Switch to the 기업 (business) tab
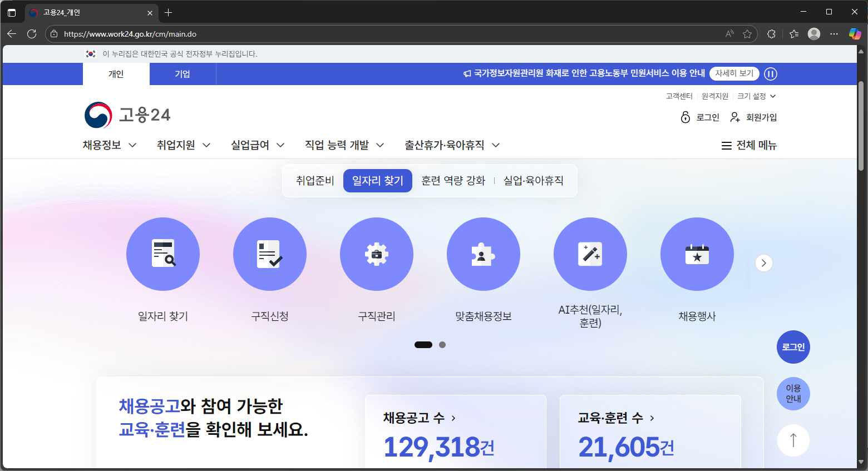Screen dimensions: 868x471 (183, 74)
